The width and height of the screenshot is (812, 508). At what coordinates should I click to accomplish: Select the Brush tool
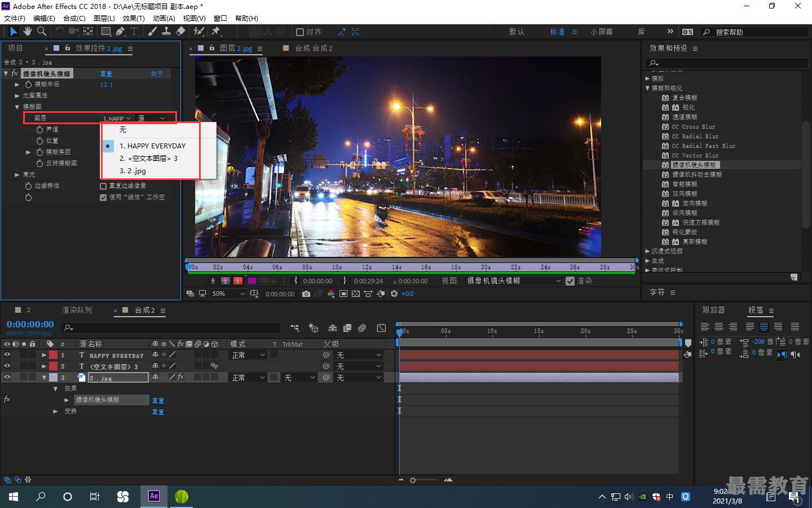click(x=152, y=32)
